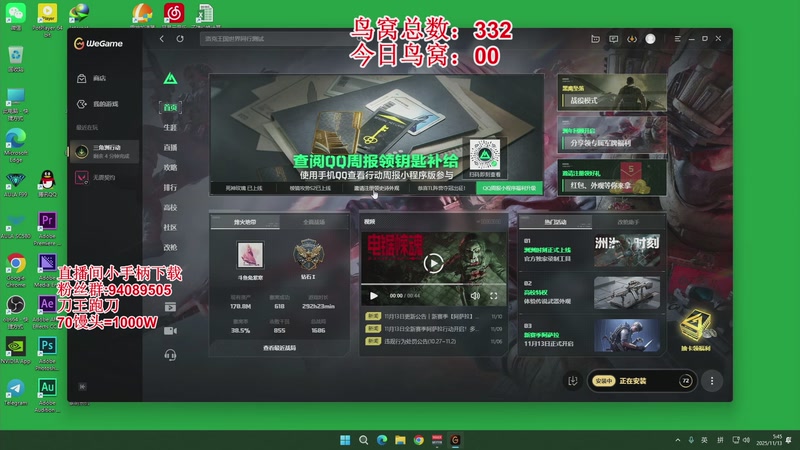Play the video using center play button

[433, 263]
